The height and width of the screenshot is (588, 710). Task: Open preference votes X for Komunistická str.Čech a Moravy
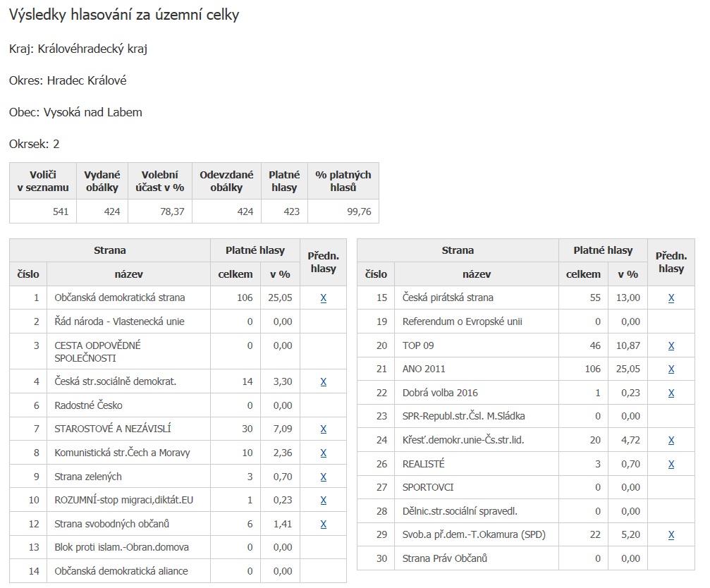324,453
